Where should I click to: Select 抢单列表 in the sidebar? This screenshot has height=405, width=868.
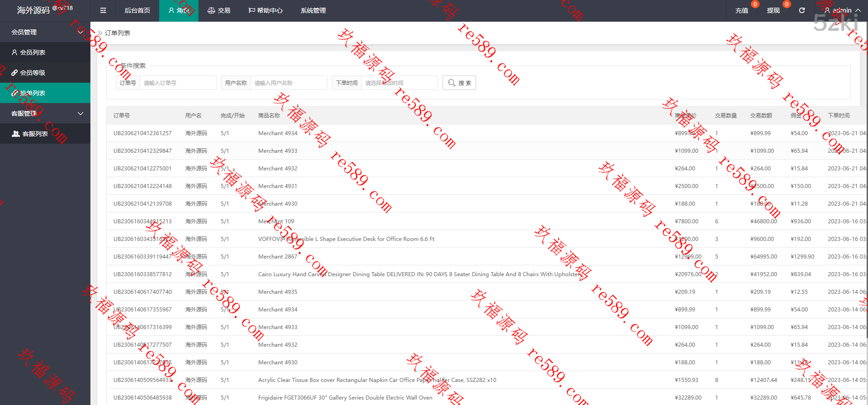[x=33, y=93]
